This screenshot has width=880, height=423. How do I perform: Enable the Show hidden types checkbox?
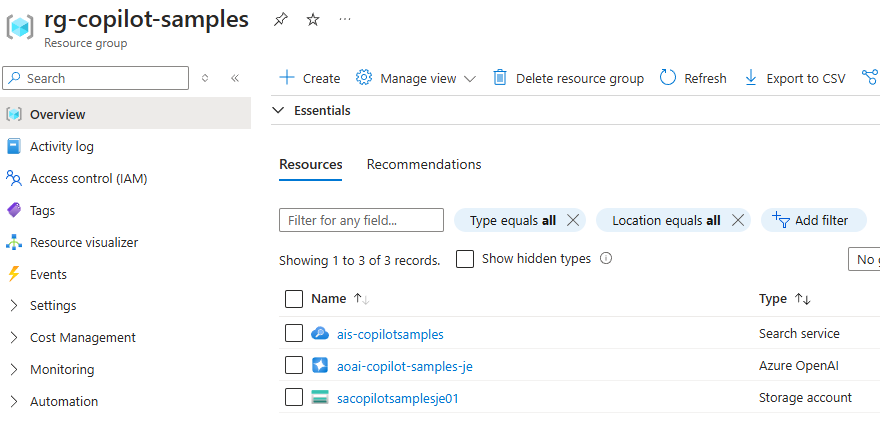[x=465, y=259]
